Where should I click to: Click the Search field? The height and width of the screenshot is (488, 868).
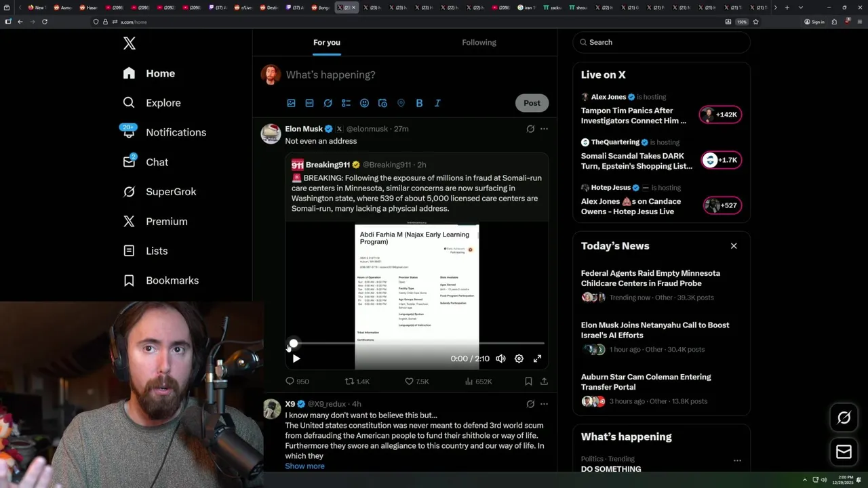[x=662, y=42]
